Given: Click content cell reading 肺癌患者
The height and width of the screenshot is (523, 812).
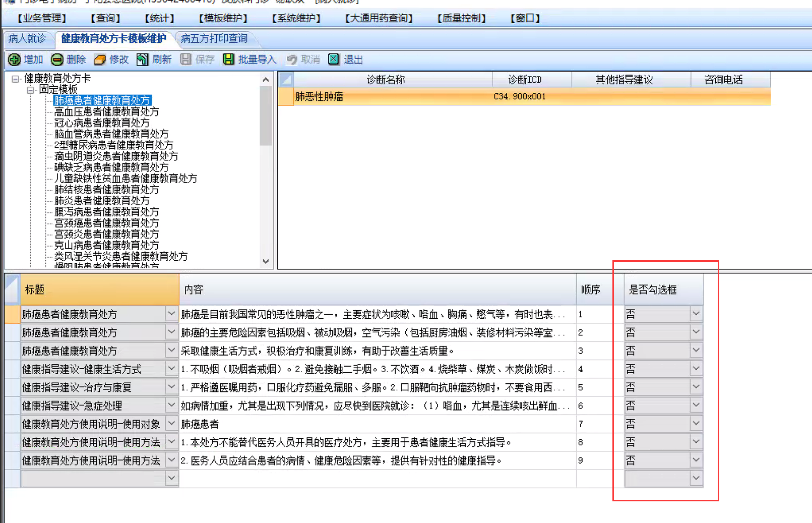Looking at the screenshot, I should (378, 424).
